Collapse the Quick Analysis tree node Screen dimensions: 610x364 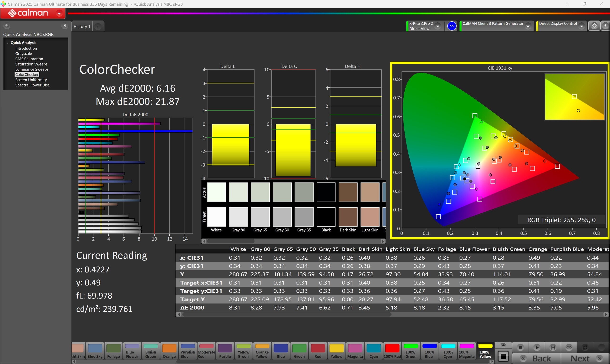tap(7, 43)
